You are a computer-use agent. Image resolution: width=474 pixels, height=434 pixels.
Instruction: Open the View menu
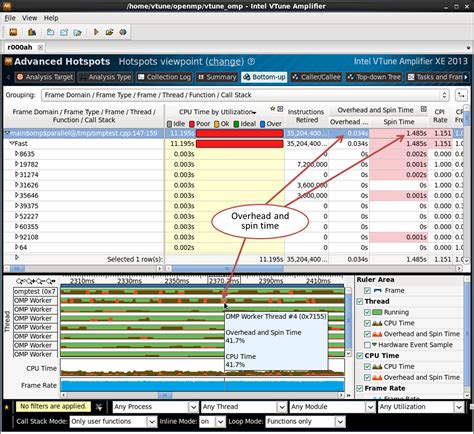[x=30, y=18]
